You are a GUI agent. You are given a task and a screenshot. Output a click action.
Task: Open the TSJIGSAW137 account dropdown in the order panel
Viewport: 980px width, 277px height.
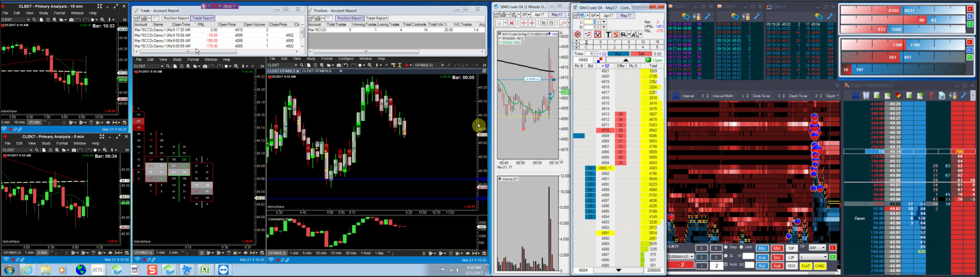pyautogui.click(x=680, y=257)
